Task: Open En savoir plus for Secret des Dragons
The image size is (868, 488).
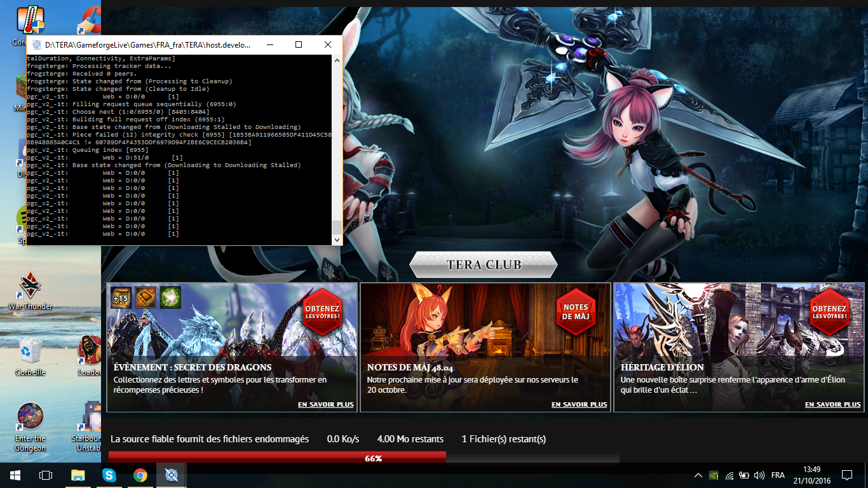Action: point(325,404)
